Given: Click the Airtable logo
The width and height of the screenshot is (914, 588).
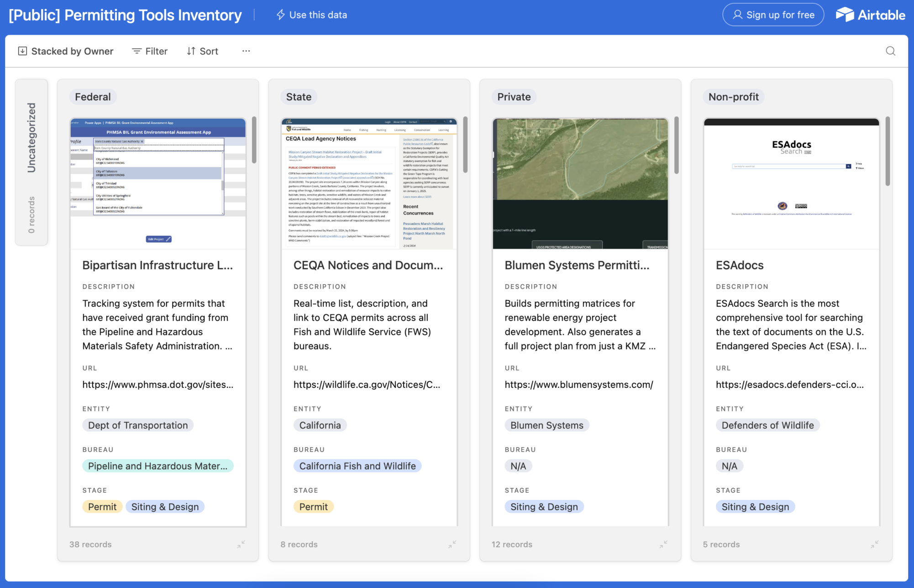Looking at the screenshot, I should [870, 15].
